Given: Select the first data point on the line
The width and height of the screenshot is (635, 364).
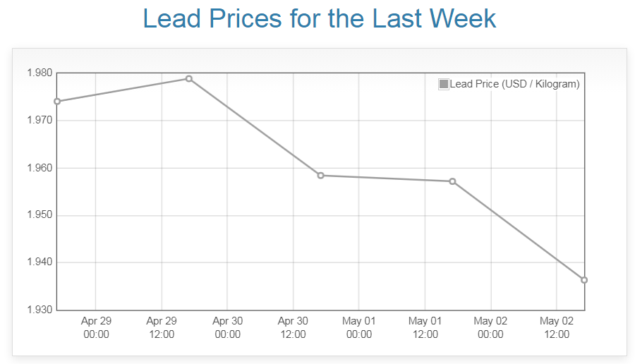Looking at the screenshot, I should click(57, 101).
